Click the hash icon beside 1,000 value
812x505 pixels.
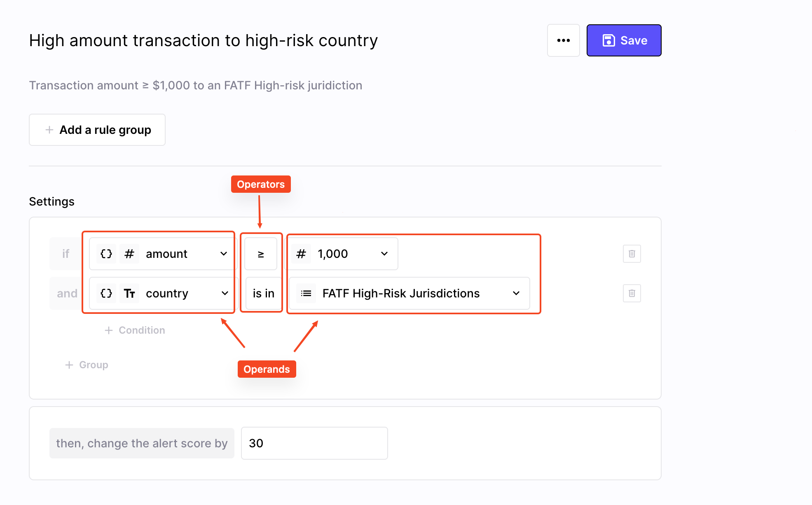[x=301, y=254]
